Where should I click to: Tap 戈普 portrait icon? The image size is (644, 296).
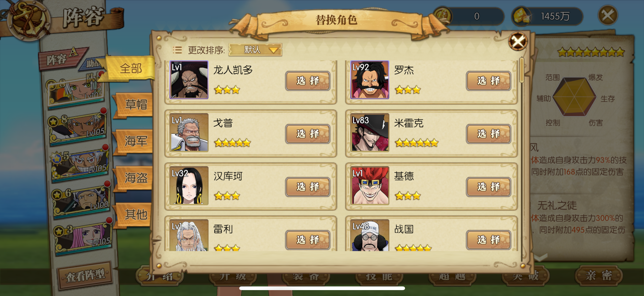189,132
